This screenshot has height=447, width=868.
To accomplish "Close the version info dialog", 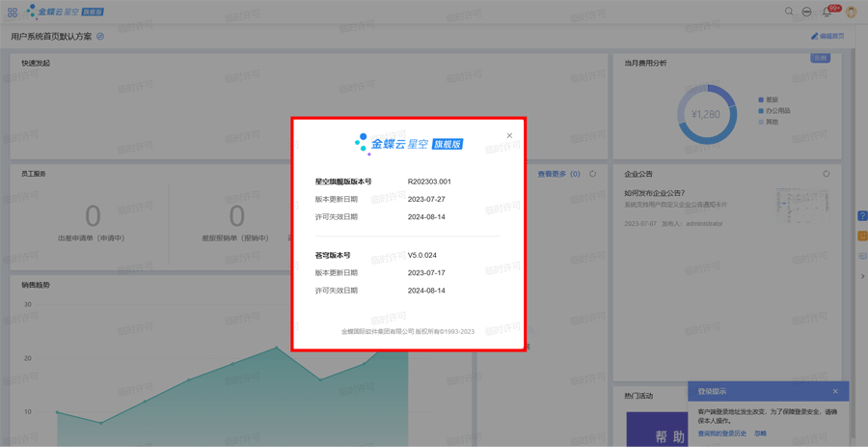I will point(509,136).
